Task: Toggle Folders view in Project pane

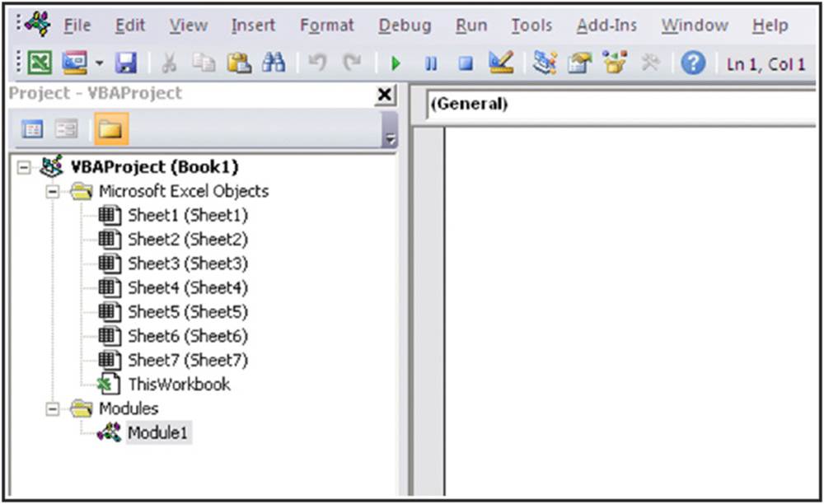Action: click(111, 128)
